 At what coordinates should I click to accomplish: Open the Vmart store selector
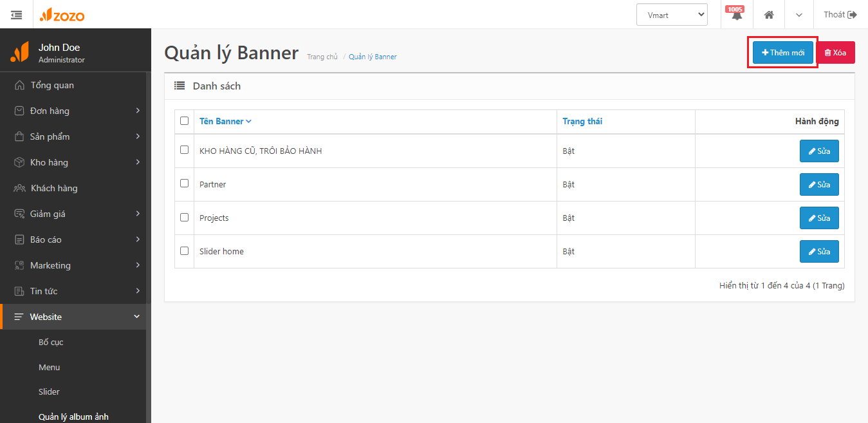(672, 15)
